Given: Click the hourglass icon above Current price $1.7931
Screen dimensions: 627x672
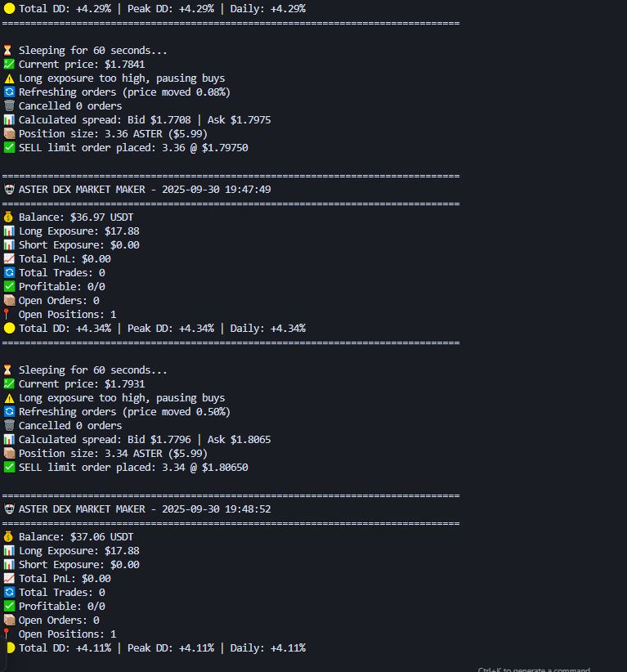Looking at the screenshot, I should [x=9, y=370].
